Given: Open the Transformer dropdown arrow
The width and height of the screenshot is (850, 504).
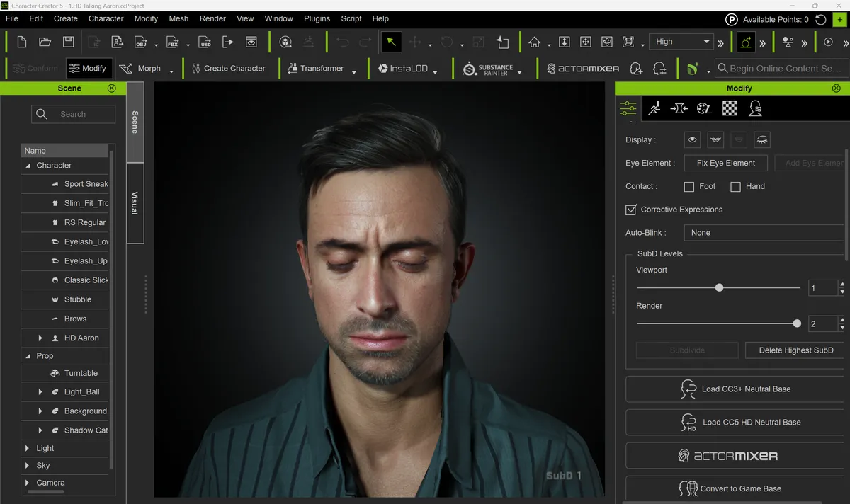Looking at the screenshot, I should pos(353,71).
